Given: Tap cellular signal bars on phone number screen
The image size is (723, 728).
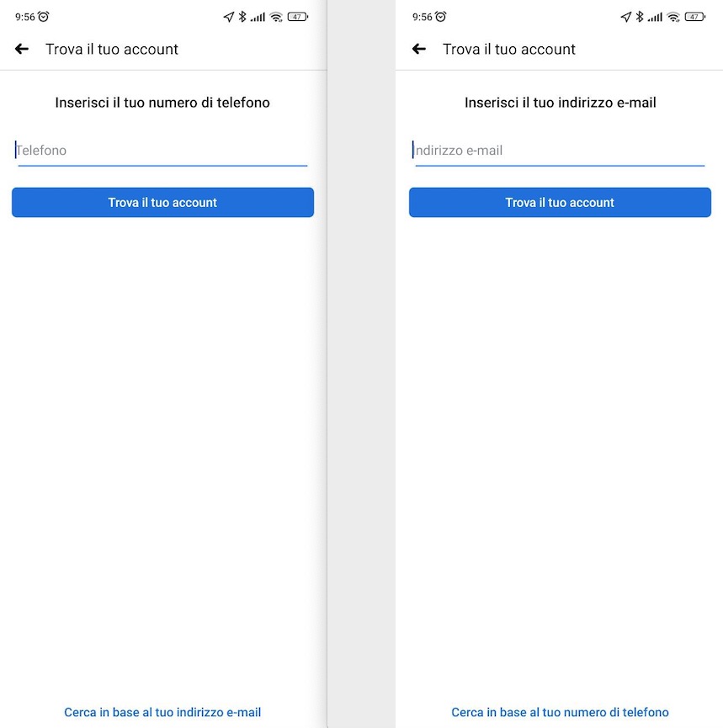Looking at the screenshot, I should 258,17.
